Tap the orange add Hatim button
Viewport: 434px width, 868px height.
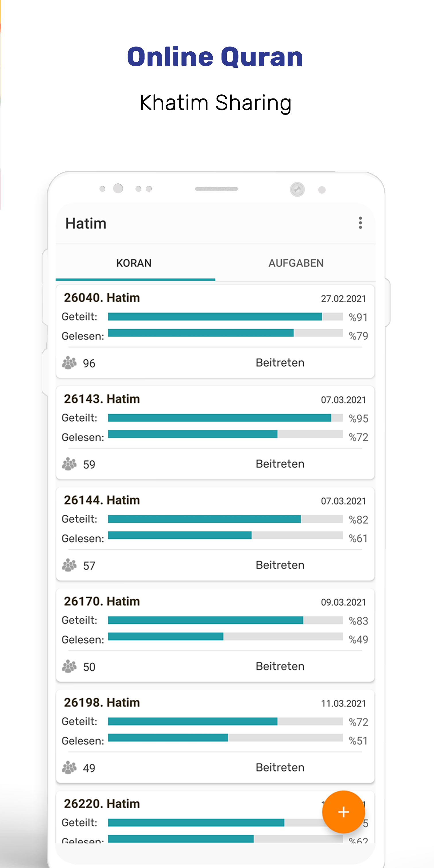343,812
